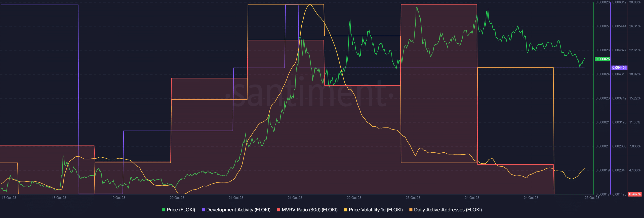Image resolution: width=644 pixels, height=218 pixels.
Task: Click the green swatch beside Price (FLOKI)
Action: pos(164,210)
